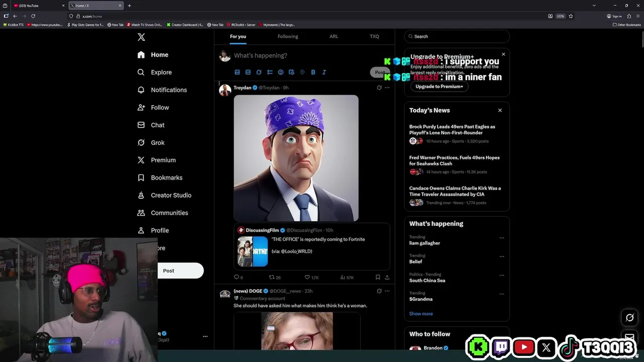
Task: Bookmark the Troydan post
Action: click(x=378, y=278)
